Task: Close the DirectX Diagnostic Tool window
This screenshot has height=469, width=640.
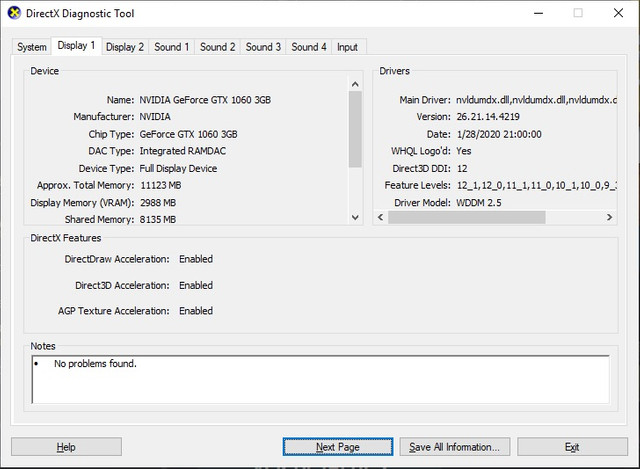Action: pos(618,13)
